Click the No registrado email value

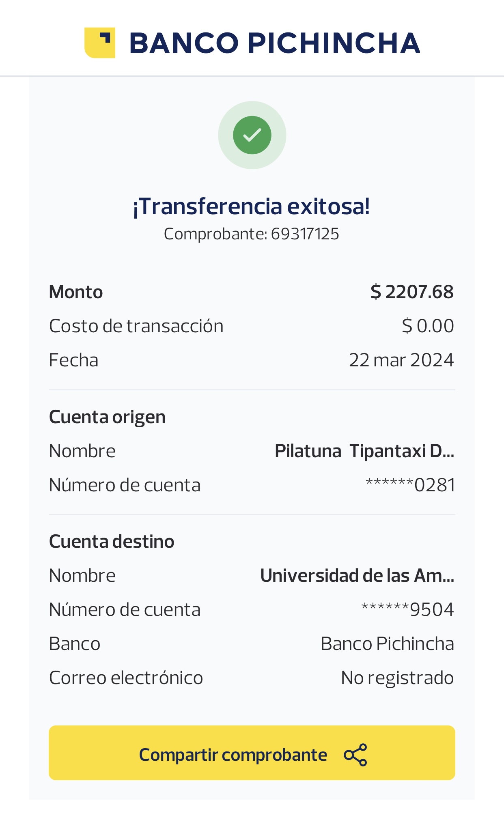(397, 678)
